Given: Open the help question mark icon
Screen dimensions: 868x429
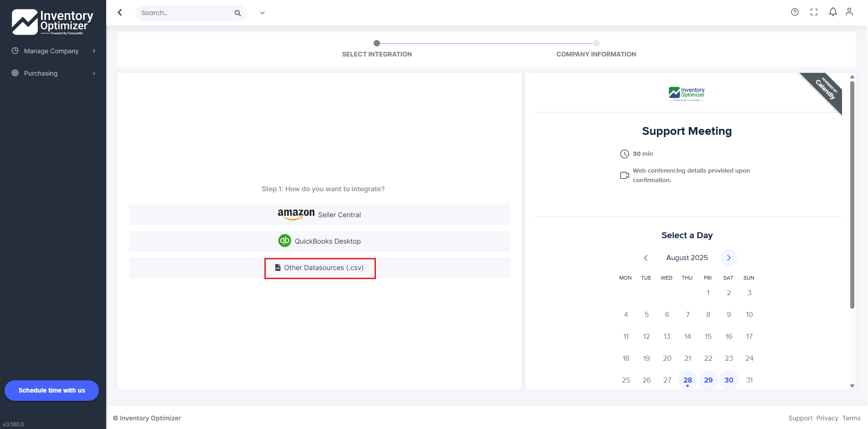Looking at the screenshot, I should [795, 12].
